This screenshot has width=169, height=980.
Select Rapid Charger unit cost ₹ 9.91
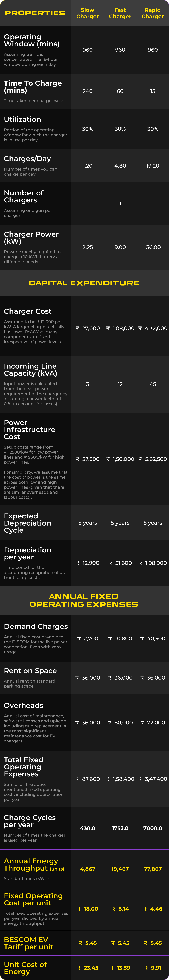[x=153, y=968]
